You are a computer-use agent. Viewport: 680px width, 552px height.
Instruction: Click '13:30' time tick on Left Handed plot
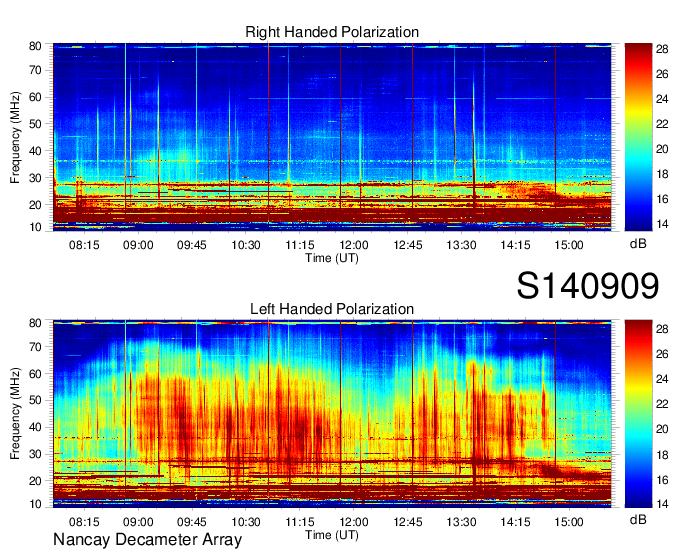click(461, 522)
